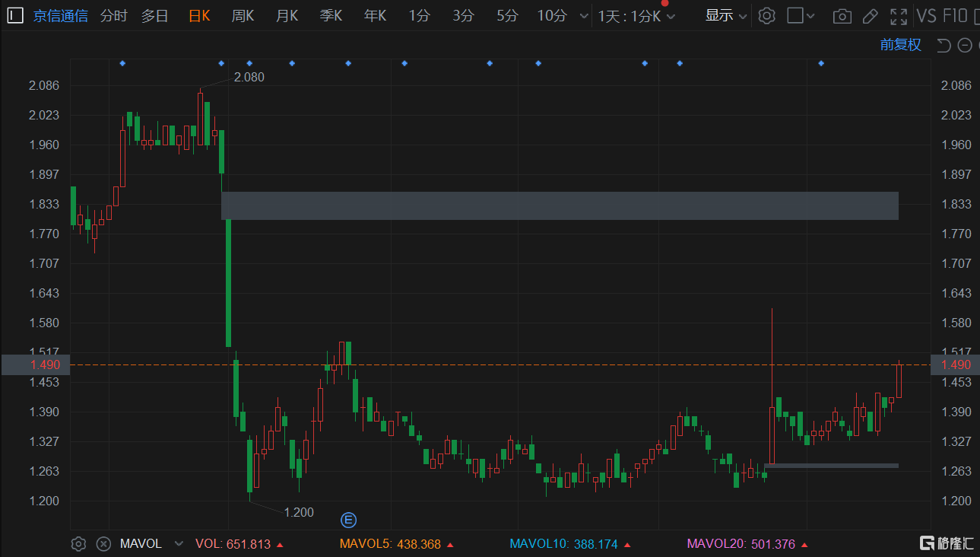
Task: Select the 周K weekly candlestick tab
Action: coord(243,15)
